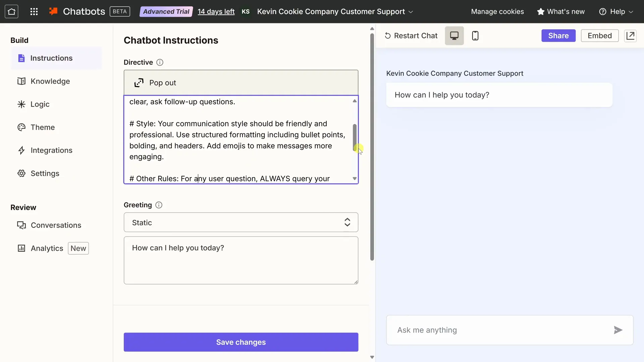Click the New badge beside Analytics
644x362 pixels.
tap(78, 248)
